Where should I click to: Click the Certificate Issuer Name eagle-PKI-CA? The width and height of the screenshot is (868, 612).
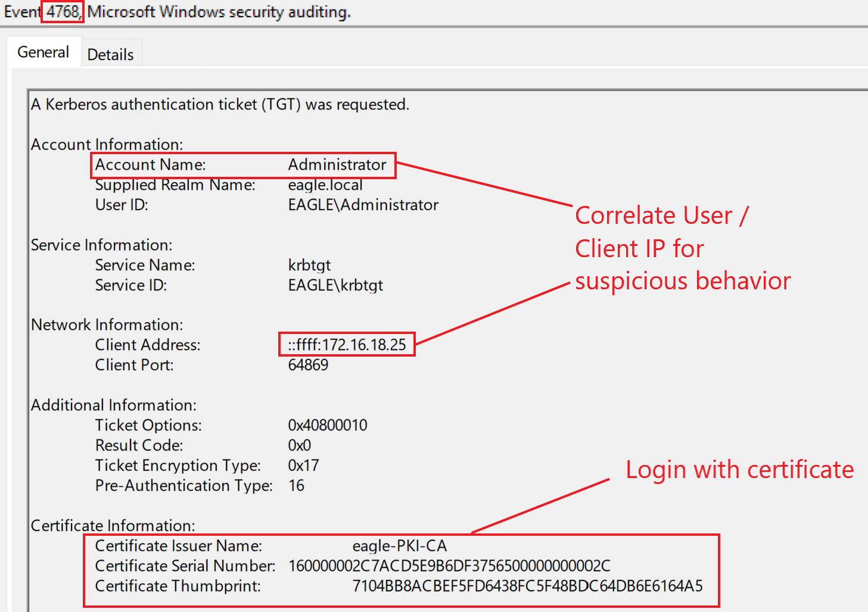pyautogui.click(x=399, y=546)
